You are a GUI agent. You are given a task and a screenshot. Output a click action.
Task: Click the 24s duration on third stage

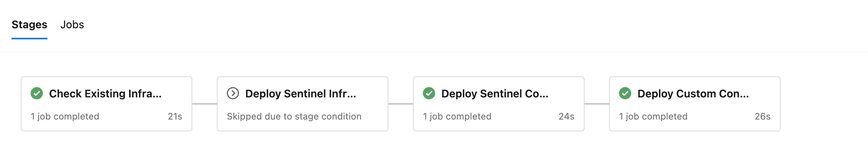567,116
